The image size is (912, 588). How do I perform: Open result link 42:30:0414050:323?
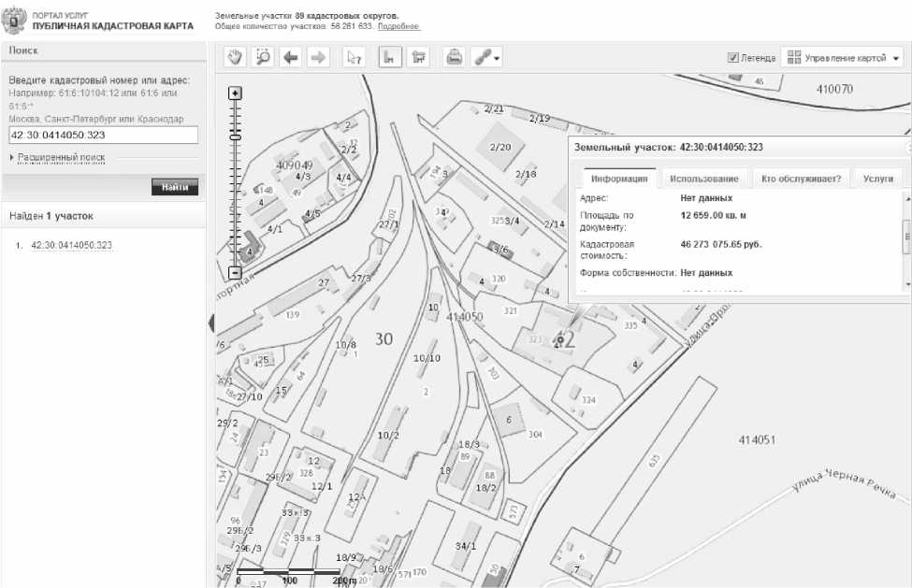pos(72,245)
